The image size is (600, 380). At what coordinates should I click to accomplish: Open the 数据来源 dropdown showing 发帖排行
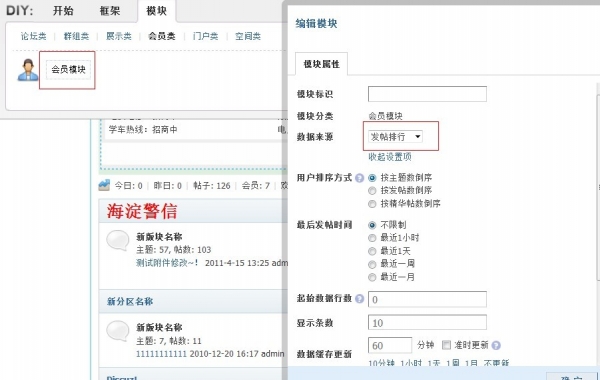coord(395,137)
